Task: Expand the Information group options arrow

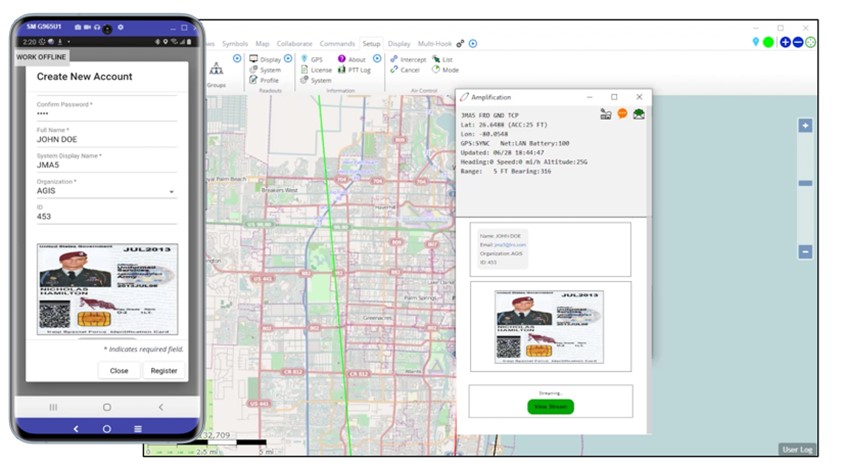Action: click(377, 59)
